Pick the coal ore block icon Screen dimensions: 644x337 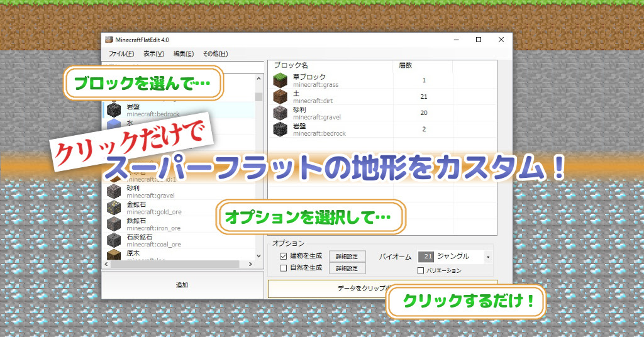click(114, 240)
